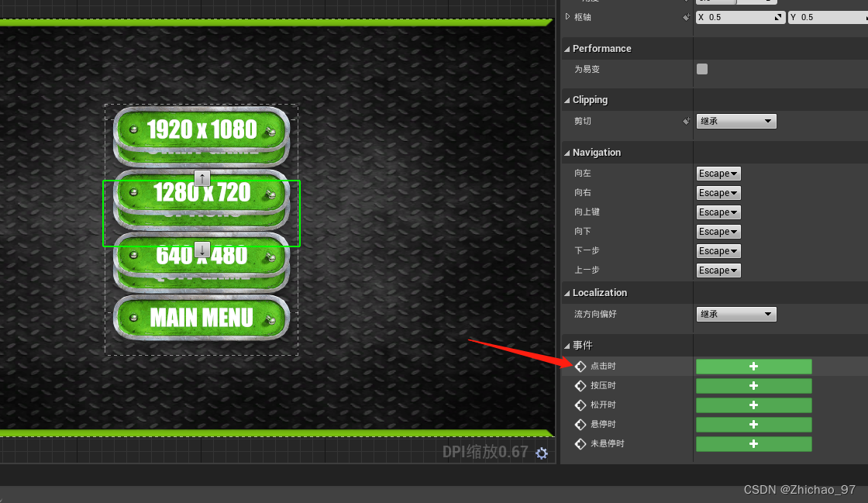868x503 pixels.
Task: Open the 向下 Escape dropdown
Action: 718,231
